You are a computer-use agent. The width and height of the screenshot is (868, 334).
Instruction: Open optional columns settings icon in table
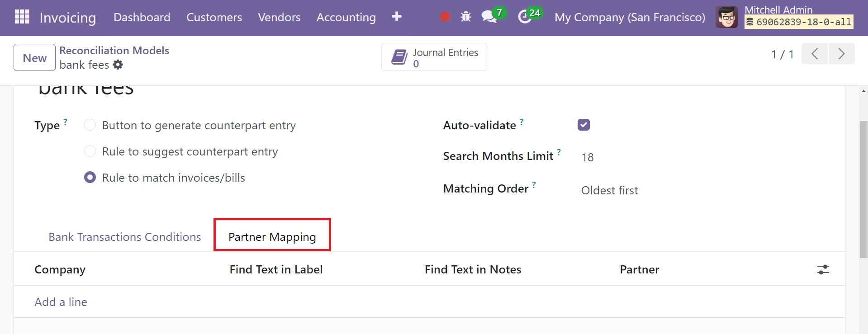823,270
